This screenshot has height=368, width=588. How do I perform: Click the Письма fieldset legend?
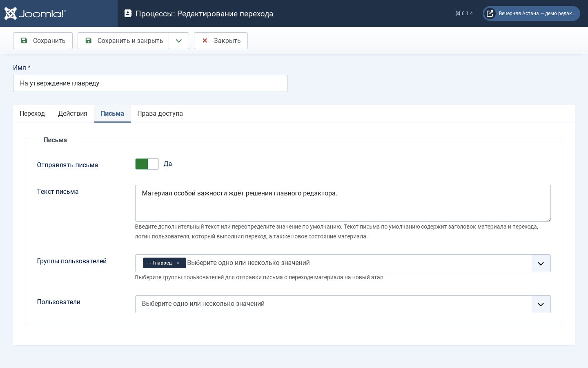click(55, 140)
